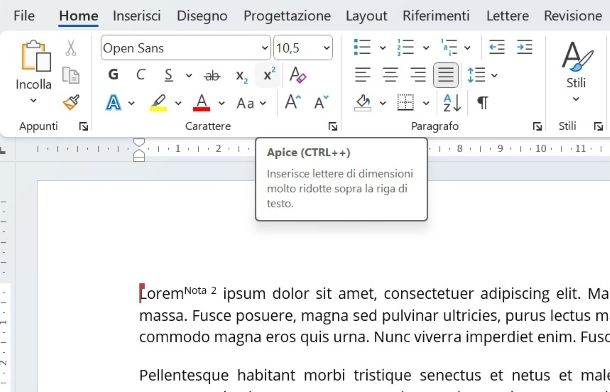Switch to the Revisione tab
The width and height of the screenshot is (610, 392).
(x=573, y=16)
